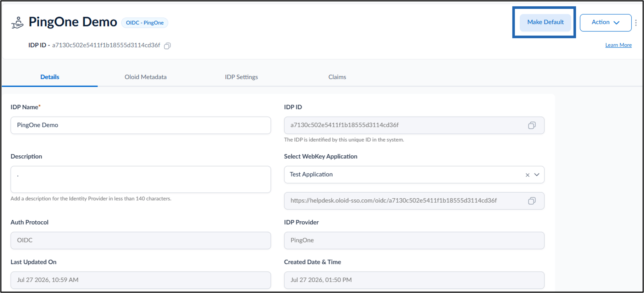
Task: Open the Oloid Metadata tab
Action: coord(146,77)
